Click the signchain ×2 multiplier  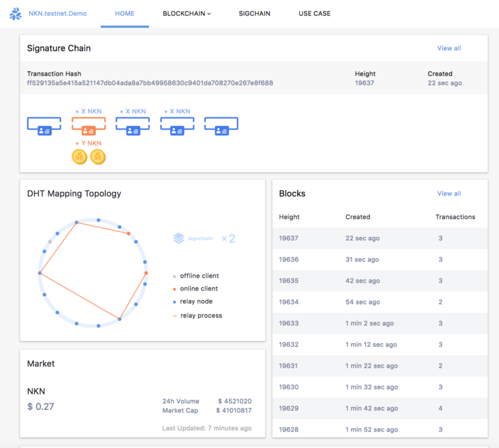coord(228,238)
